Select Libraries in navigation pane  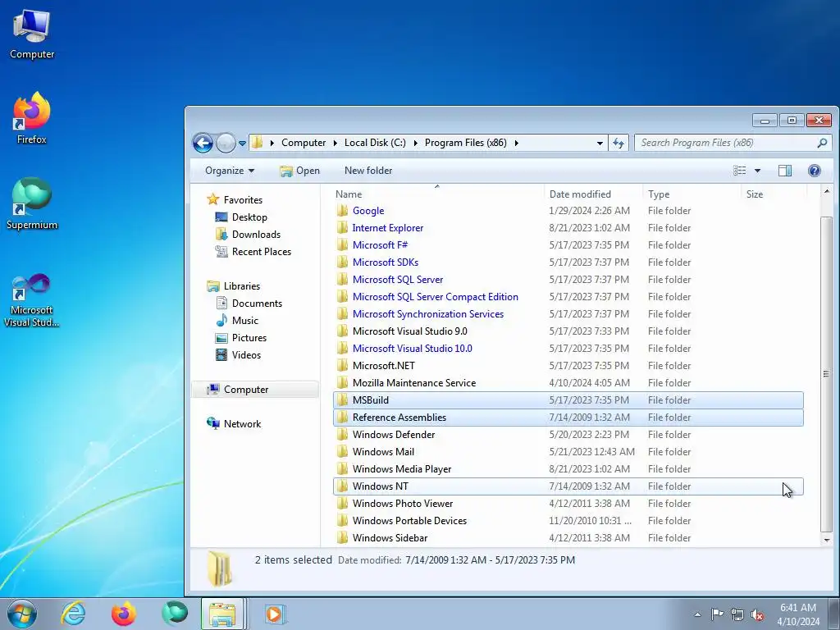point(242,286)
